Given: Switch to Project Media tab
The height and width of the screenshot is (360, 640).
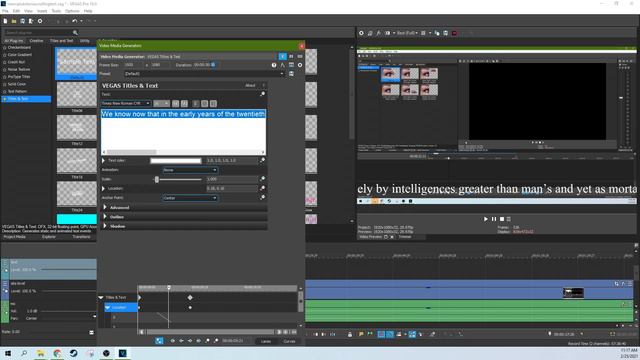Looking at the screenshot, I should click(15, 237).
